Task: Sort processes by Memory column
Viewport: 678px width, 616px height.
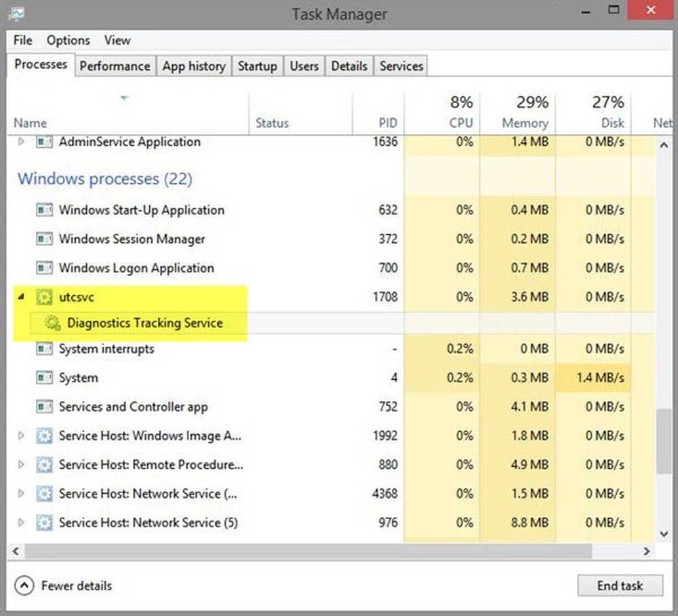Action: pos(524,123)
